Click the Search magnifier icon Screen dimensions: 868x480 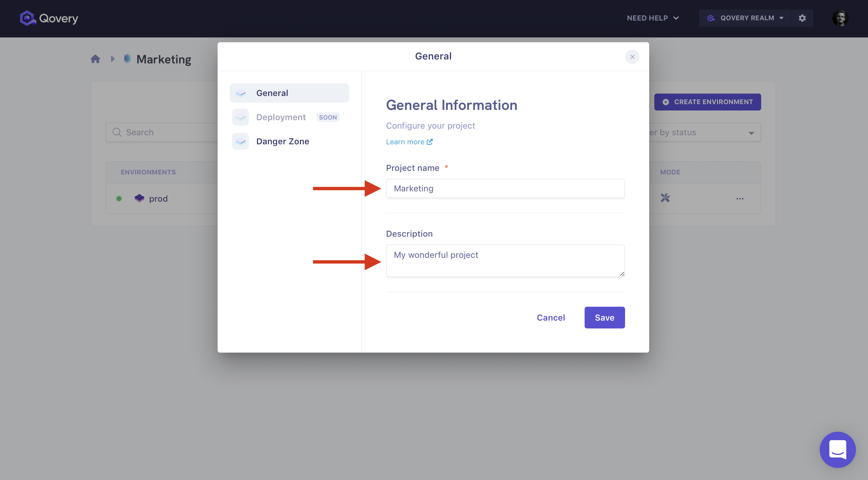[117, 132]
